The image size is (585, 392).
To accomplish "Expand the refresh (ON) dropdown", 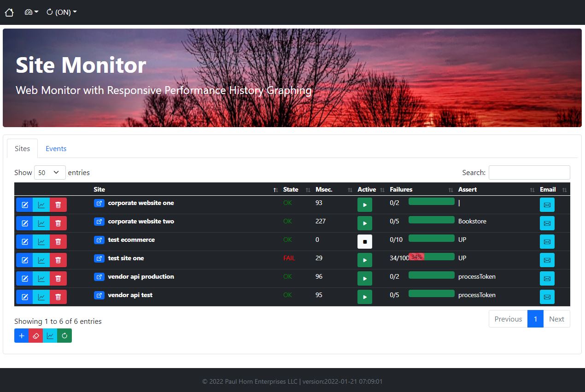I will tap(61, 12).
